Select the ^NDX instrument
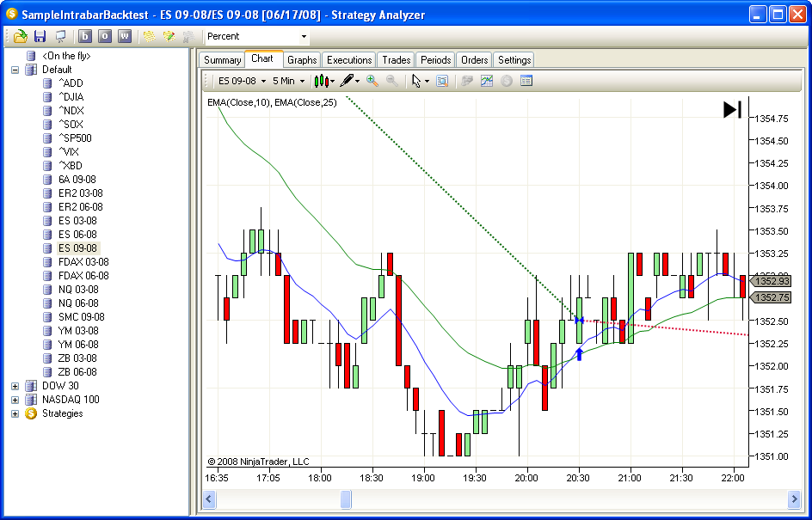The height and width of the screenshot is (520, 812). (x=71, y=110)
